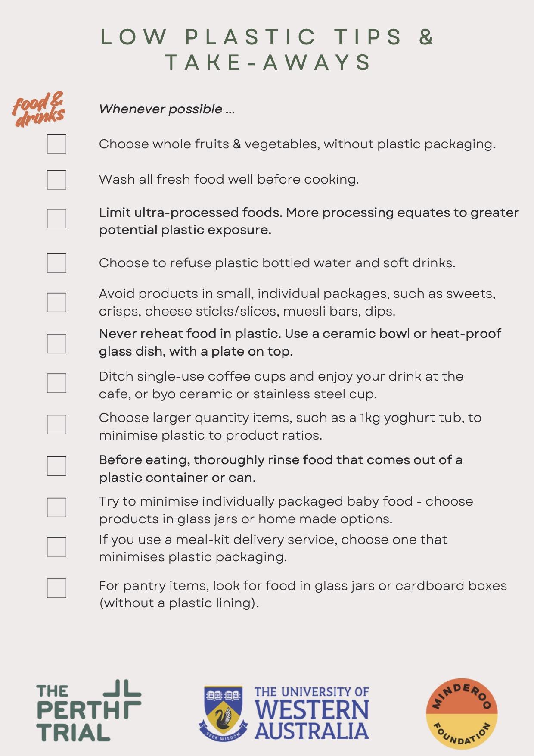The height and width of the screenshot is (756, 534).
Task: Tick the larger quantity items checkbox
Action: (x=56, y=425)
